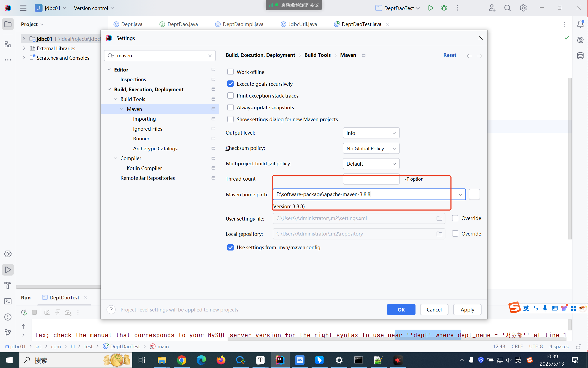Click the Apply button
Image resolution: width=588 pixels, height=368 pixels.
tap(467, 309)
